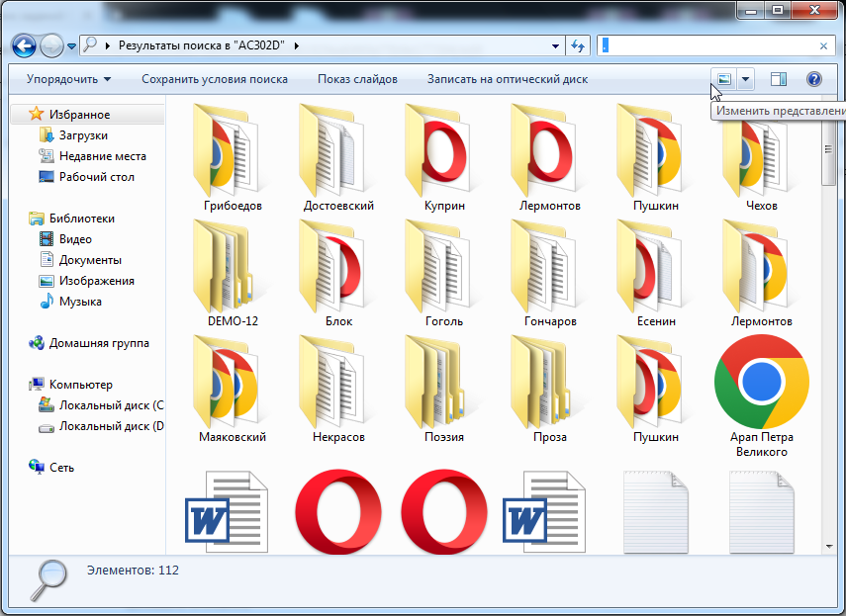Select Арап Петра Великого Chrome file

click(761, 396)
